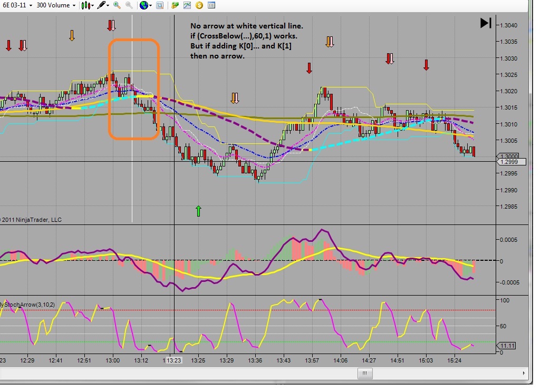Click the gold dollar strategies icon
The image size is (541, 392).
199,5
